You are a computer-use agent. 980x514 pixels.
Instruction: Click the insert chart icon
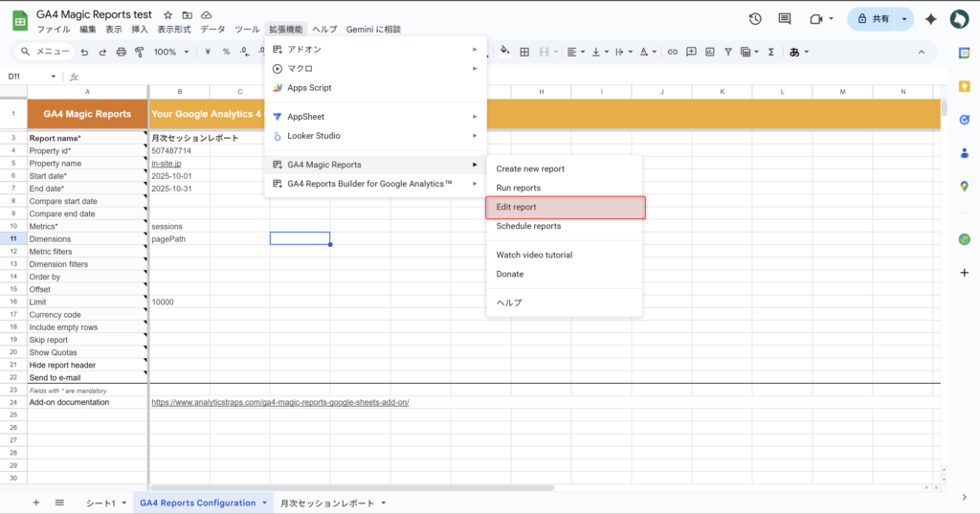[710, 52]
